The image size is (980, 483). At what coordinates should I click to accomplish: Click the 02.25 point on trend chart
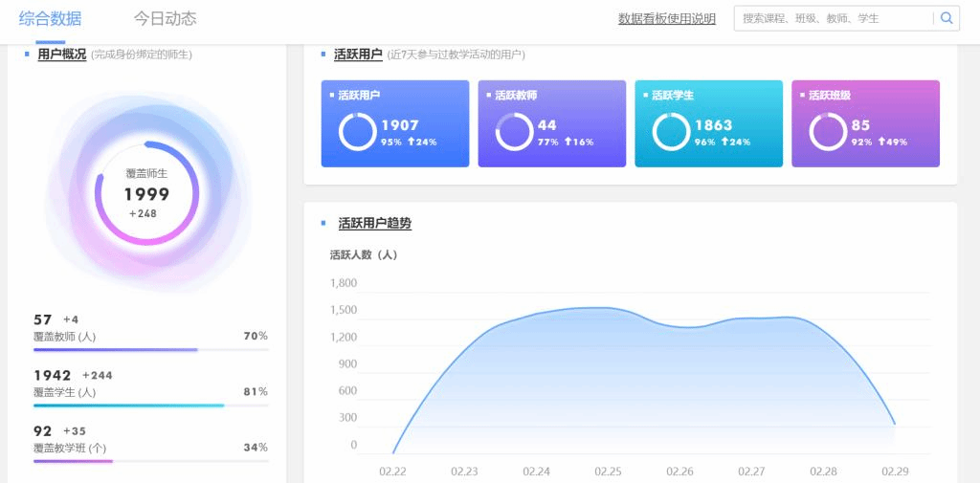pos(608,308)
